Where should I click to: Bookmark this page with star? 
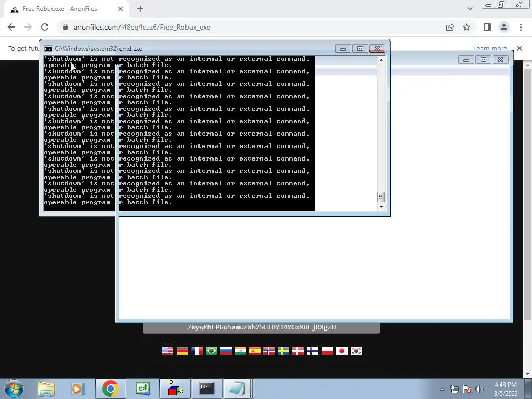467,27
